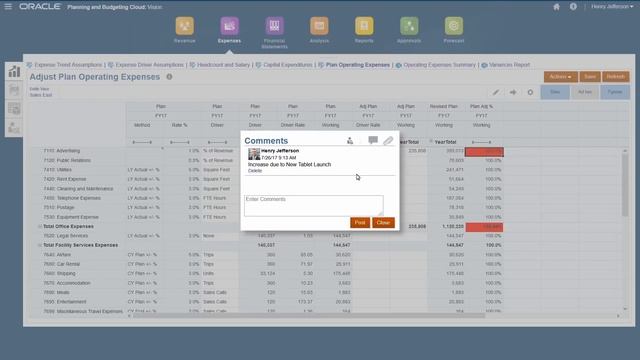Screen dimensions: 640x360
Task: Open Variances Report tab
Action: (x=509, y=65)
